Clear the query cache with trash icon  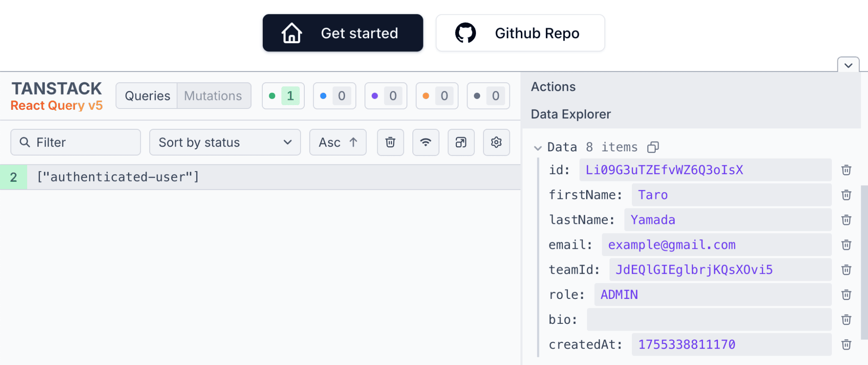pyautogui.click(x=390, y=142)
